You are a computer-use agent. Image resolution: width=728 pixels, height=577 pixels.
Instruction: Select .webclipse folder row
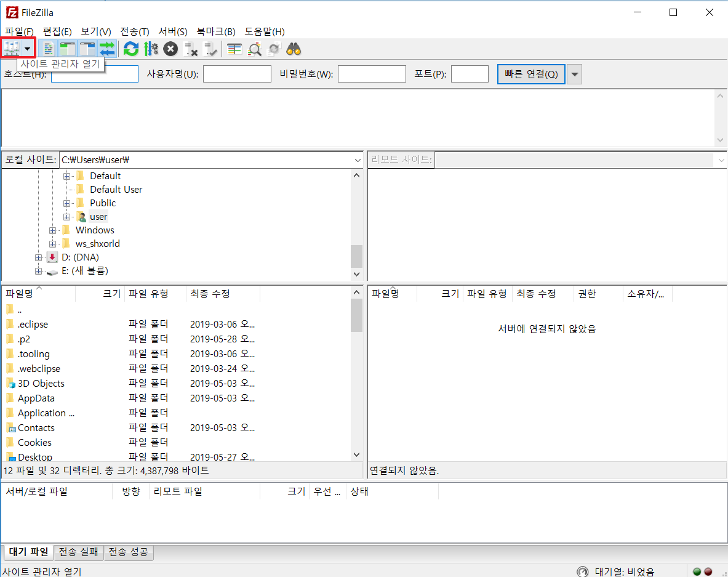point(177,368)
